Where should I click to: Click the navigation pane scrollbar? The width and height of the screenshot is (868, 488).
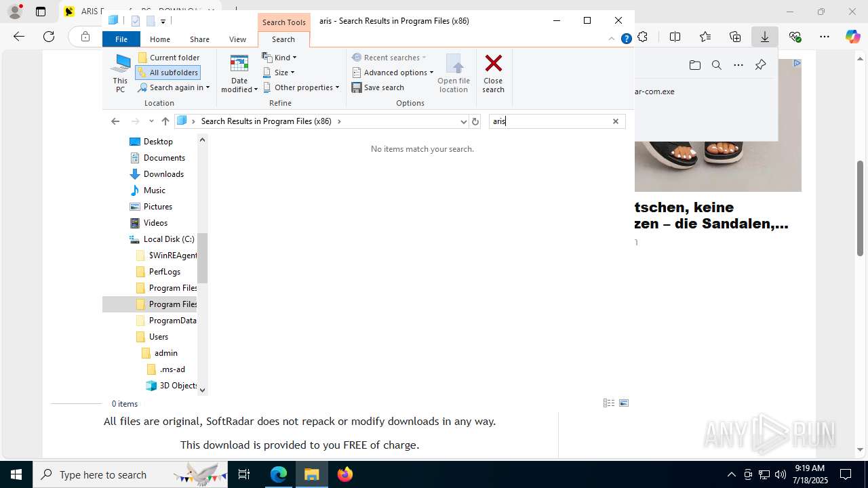click(202, 258)
